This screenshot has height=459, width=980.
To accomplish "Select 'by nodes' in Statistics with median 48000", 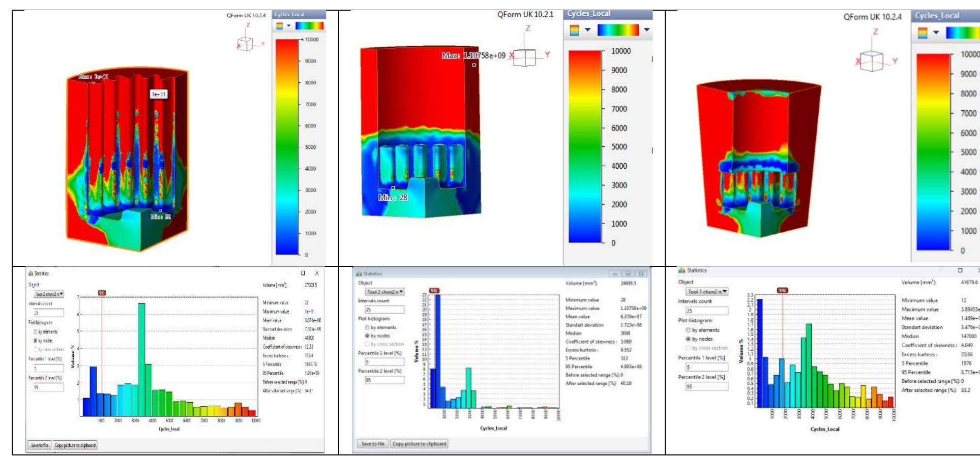I will tap(36, 341).
